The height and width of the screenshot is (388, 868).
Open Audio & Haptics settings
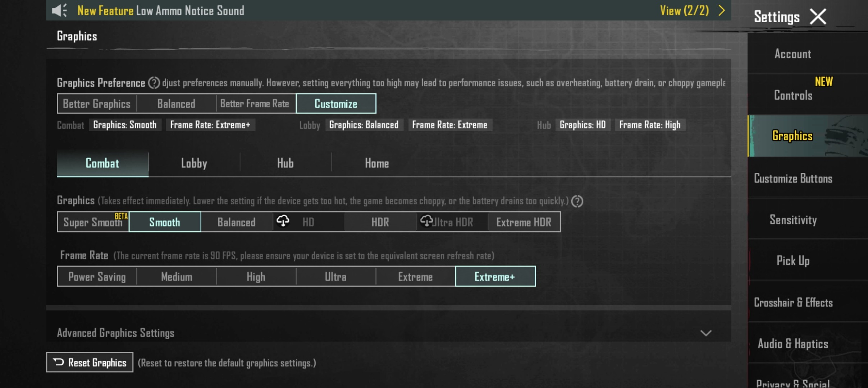[793, 344]
